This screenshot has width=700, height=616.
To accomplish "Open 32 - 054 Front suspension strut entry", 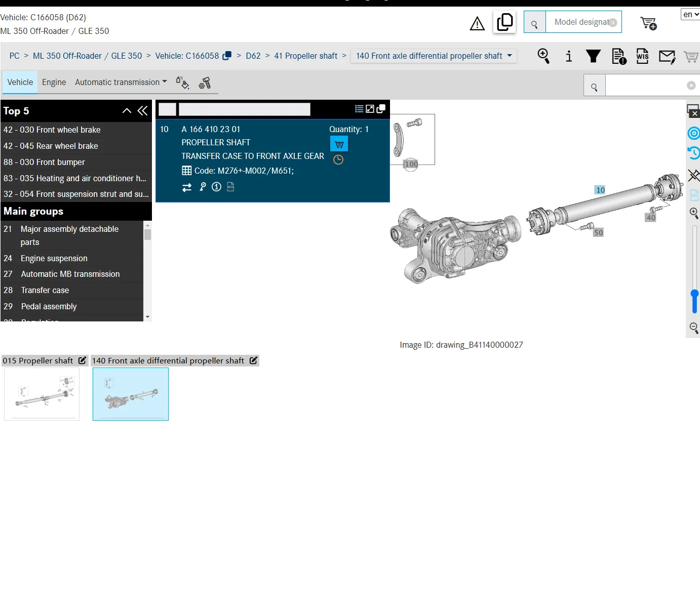I will click(x=76, y=194).
